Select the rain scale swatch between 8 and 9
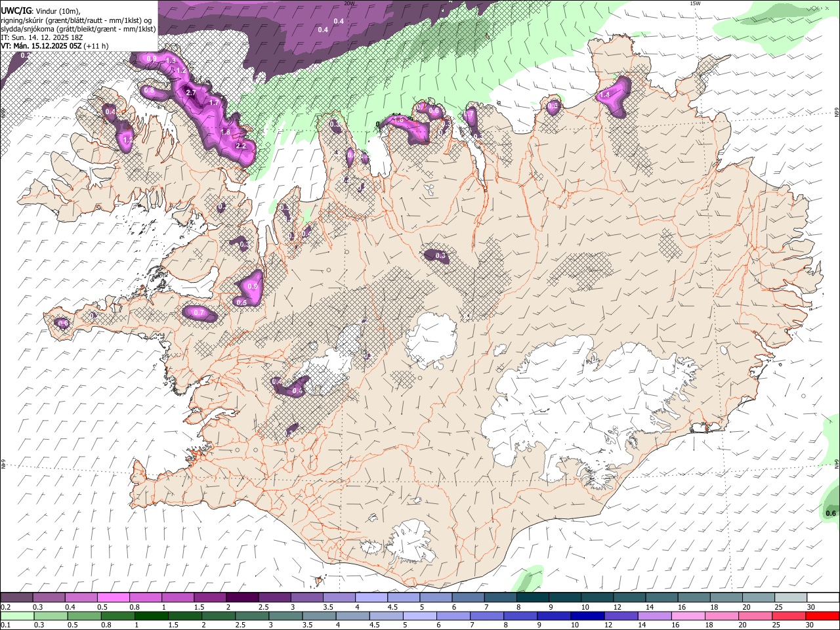 pos(520,616)
